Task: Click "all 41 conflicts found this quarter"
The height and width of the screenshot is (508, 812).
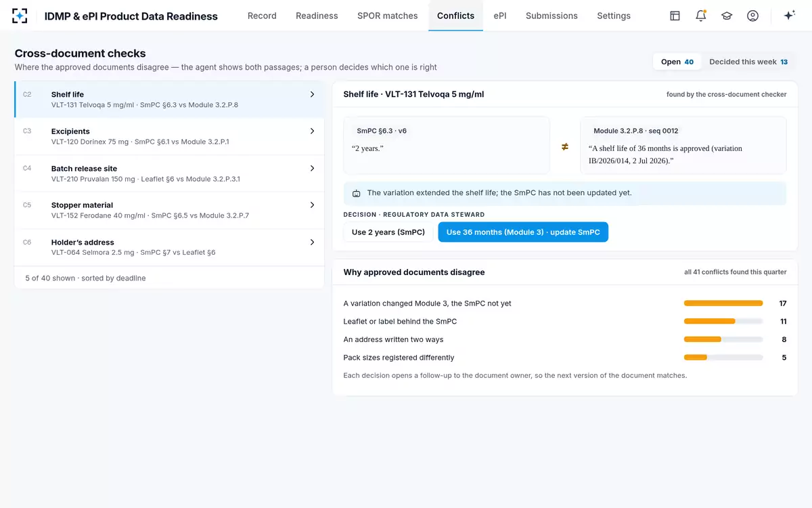Action: [736, 272]
